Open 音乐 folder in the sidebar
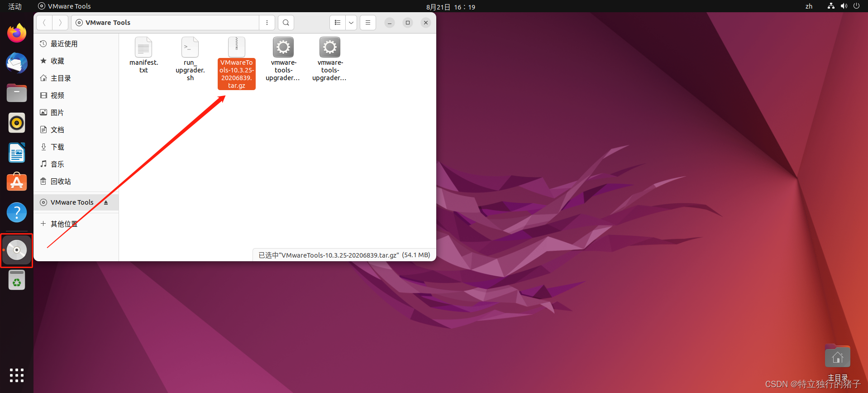Screen dimensions: 868x393 (x=76, y=164)
